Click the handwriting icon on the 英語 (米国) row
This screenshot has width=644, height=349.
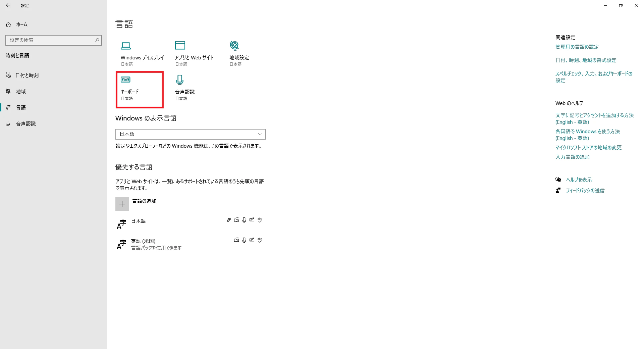pos(252,240)
